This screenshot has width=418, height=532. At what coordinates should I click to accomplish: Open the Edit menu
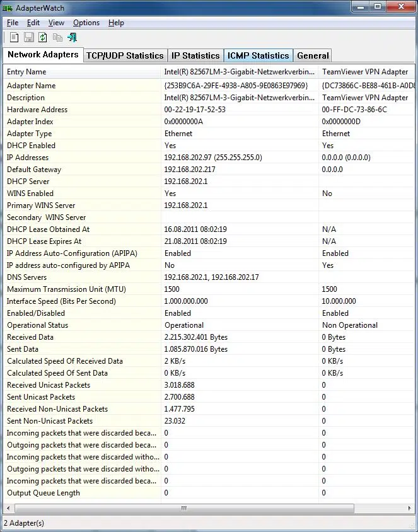[x=33, y=23]
